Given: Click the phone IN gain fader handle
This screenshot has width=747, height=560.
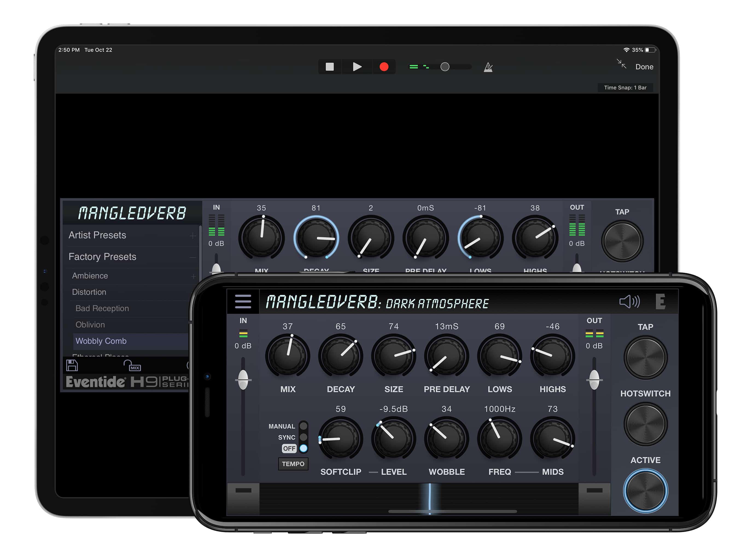Looking at the screenshot, I should click(243, 380).
